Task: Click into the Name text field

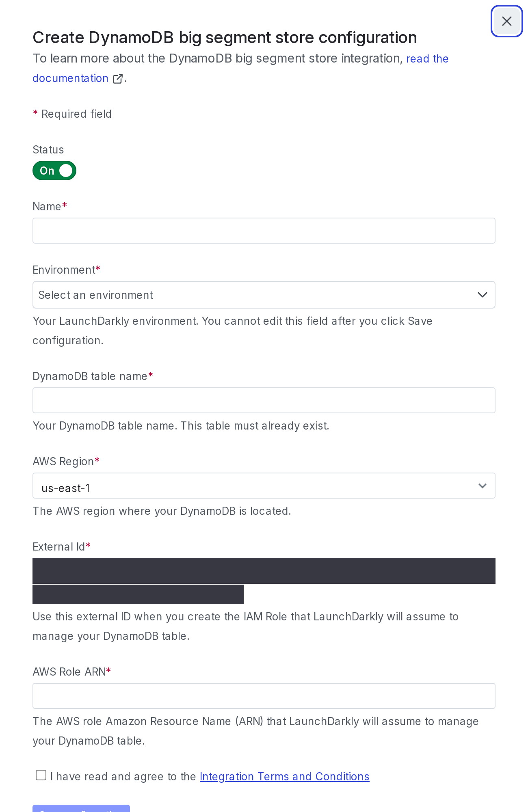Action: pyautogui.click(x=264, y=231)
